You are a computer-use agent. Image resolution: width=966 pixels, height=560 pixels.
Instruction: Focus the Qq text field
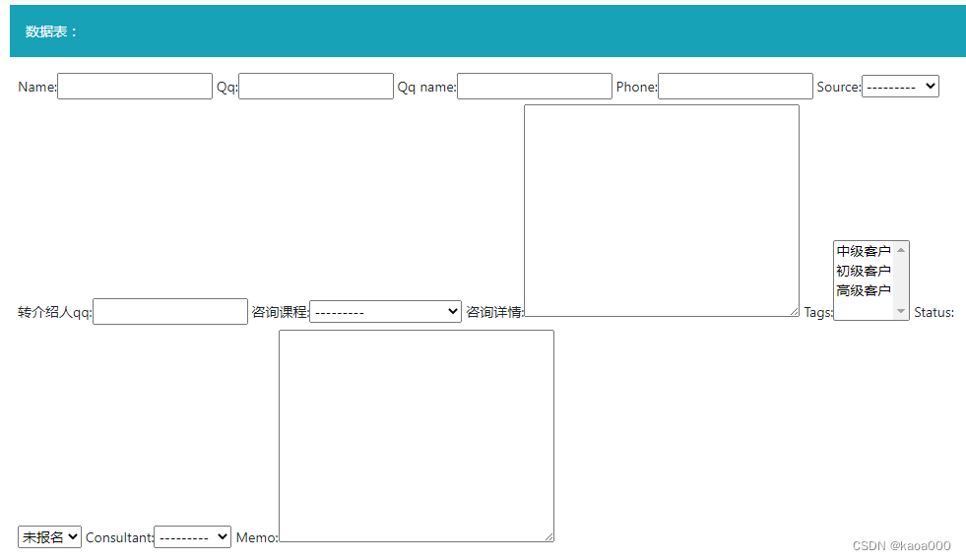[x=316, y=87]
